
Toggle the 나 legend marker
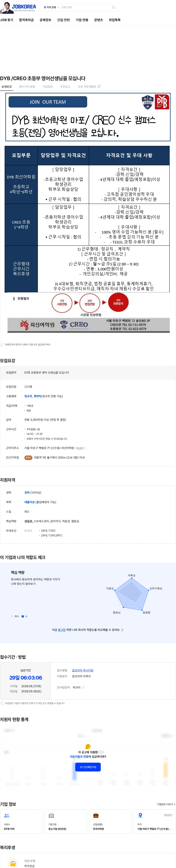coord(23,616)
